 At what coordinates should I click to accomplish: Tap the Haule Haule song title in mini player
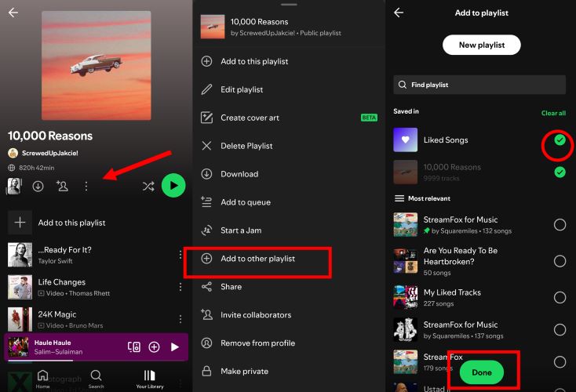coord(53,343)
